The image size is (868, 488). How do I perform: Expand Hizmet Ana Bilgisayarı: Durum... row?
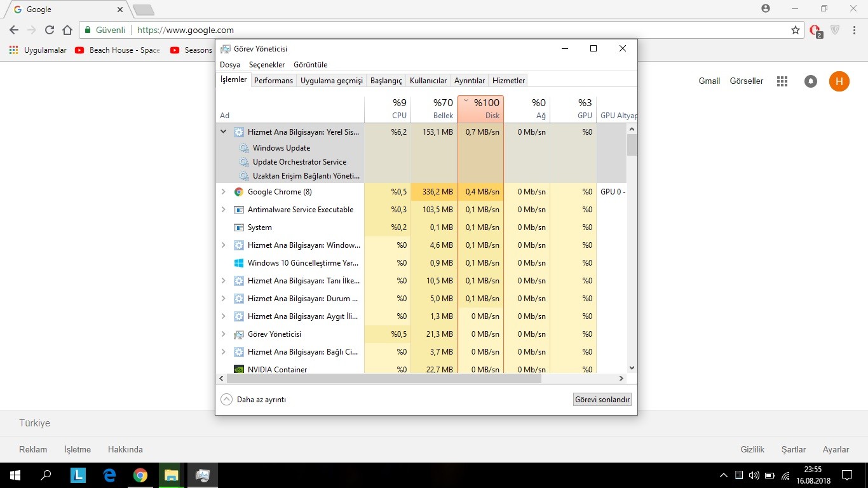[x=223, y=299]
